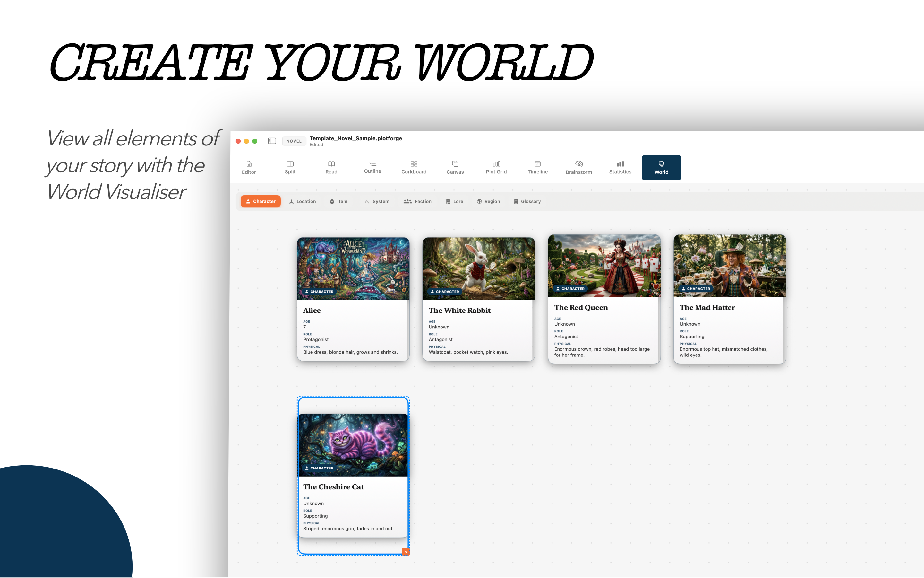Click the Template_Novel_Sample.plotforge file title
This screenshot has width=924, height=578.
tap(355, 138)
